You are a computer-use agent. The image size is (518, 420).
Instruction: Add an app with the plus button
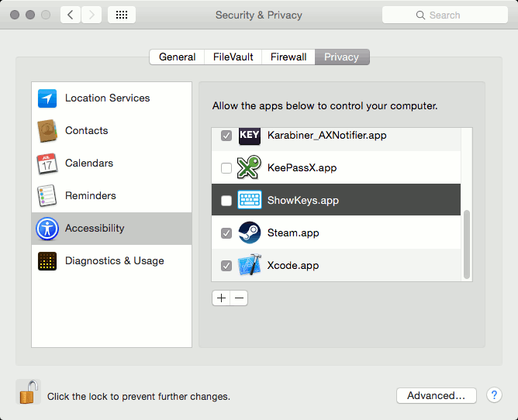[221, 298]
